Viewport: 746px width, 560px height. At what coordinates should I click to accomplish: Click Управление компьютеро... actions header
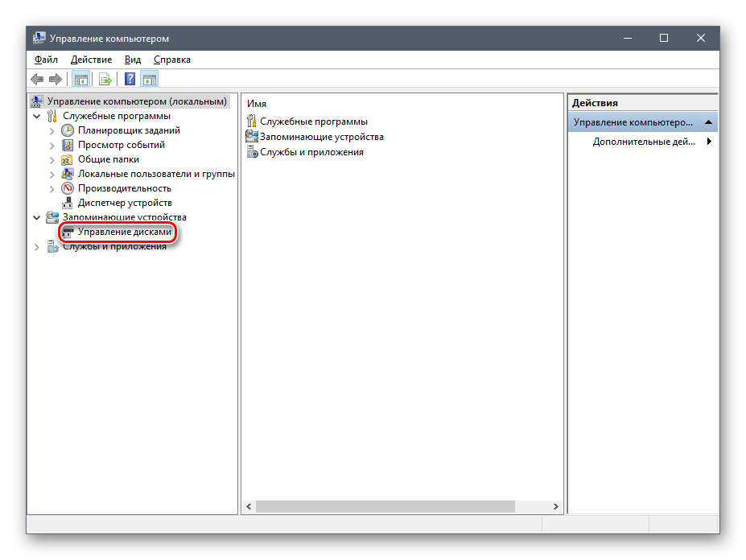click(x=643, y=122)
